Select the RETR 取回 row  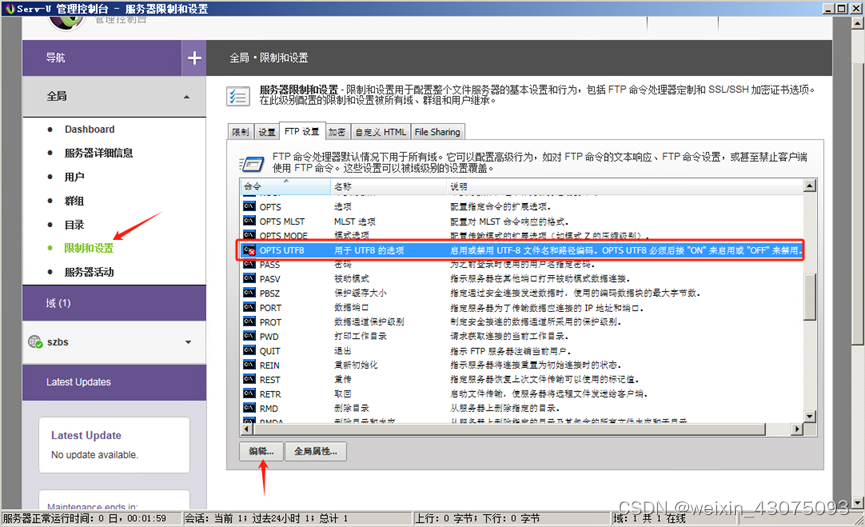522,393
